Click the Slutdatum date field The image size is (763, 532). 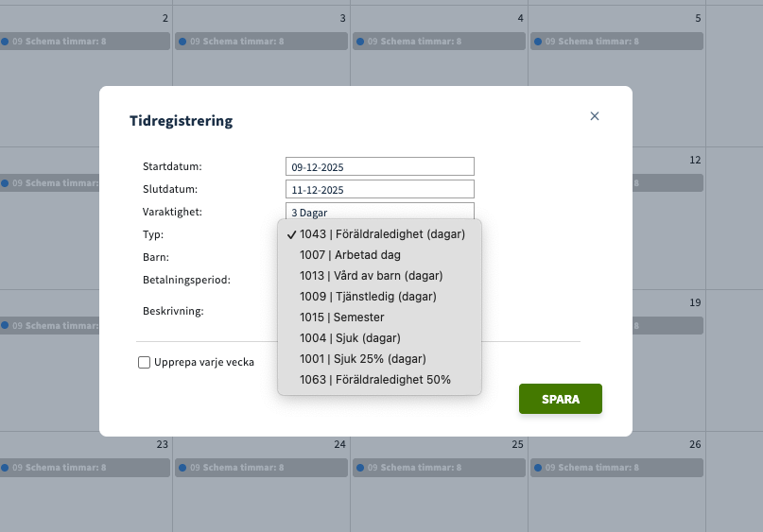(x=379, y=190)
